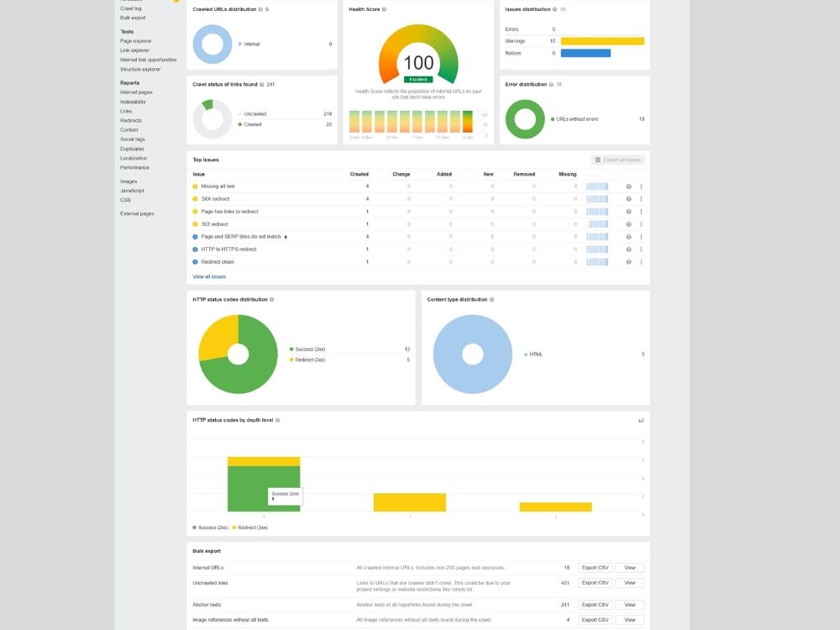Open help icon beside Crawled URLs distribution

tap(260, 9)
